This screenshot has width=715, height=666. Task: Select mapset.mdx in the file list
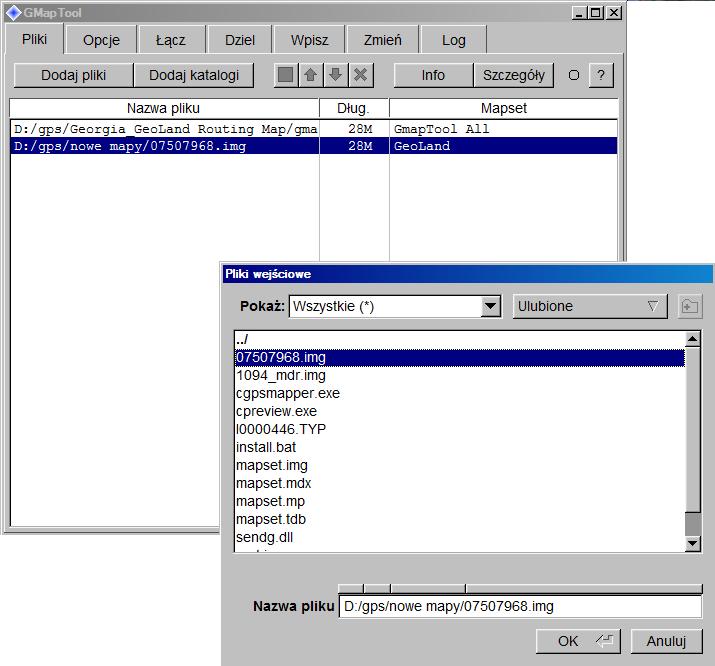(x=460, y=483)
